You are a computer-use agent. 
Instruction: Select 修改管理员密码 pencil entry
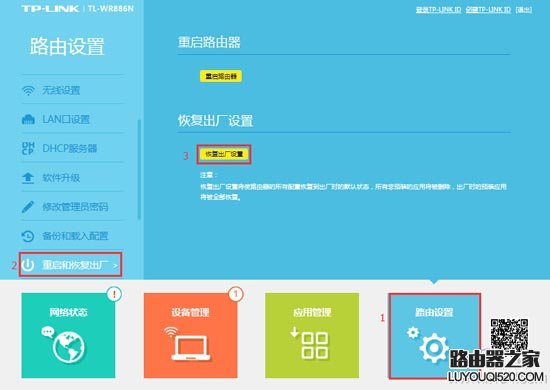tap(72, 207)
